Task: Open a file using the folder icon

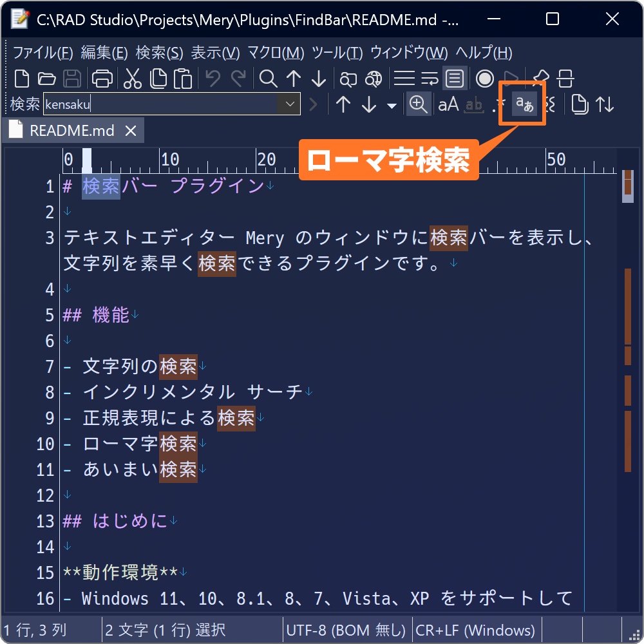Action: [x=46, y=79]
